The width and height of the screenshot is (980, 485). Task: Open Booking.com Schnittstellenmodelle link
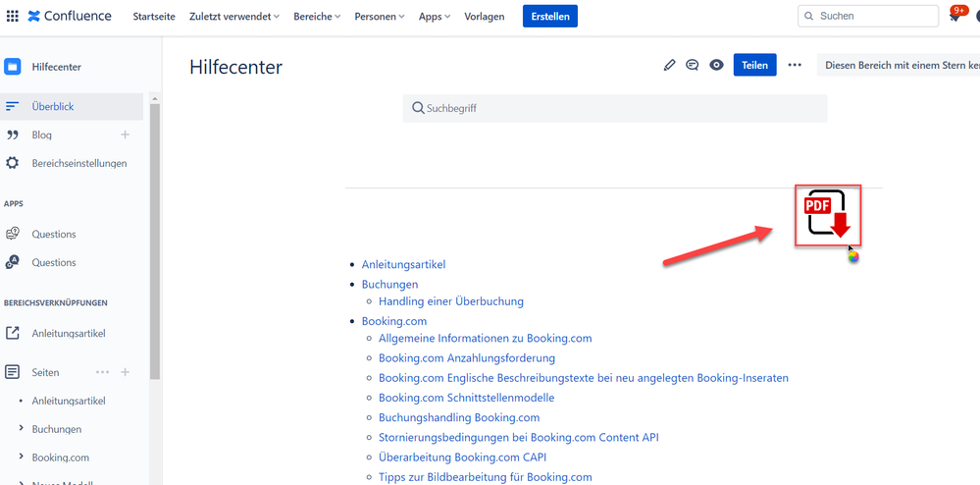[466, 398]
